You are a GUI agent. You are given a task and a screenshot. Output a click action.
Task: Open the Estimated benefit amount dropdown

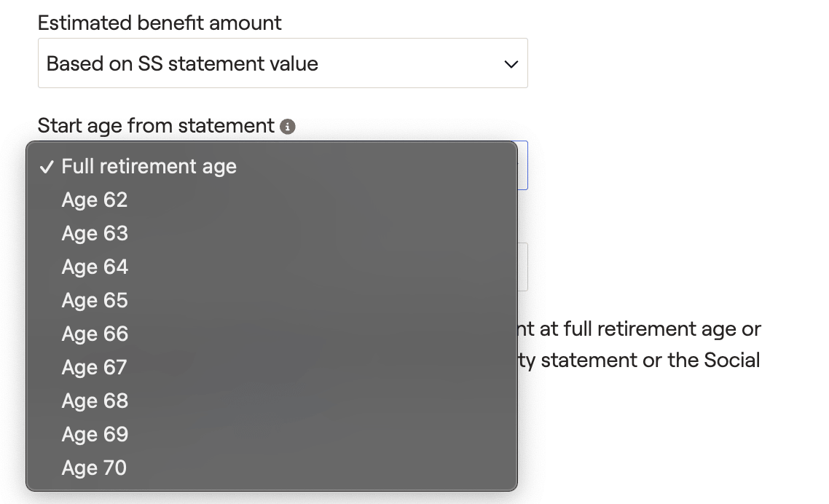(x=283, y=64)
